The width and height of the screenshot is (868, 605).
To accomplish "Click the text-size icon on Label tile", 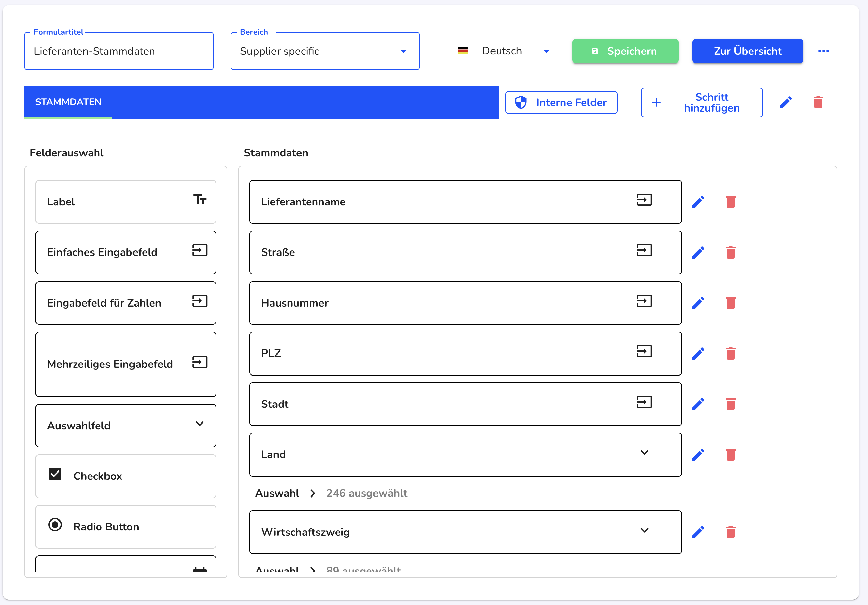I will tap(200, 200).
